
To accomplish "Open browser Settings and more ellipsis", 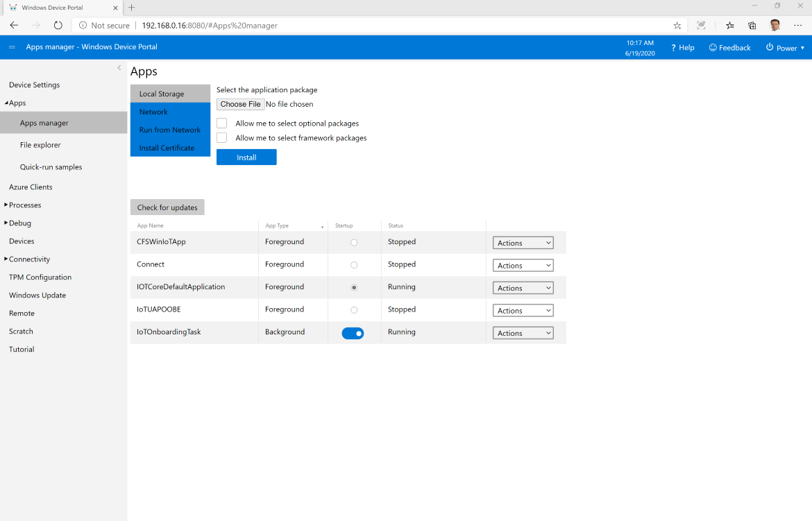I will click(x=797, y=26).
